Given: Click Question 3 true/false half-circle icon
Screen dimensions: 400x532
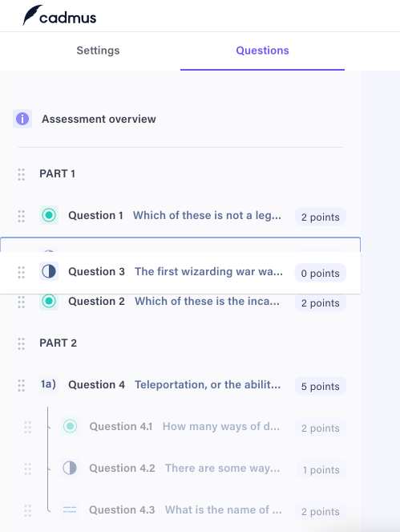Looking at the screenshot, I should (49, 271).
